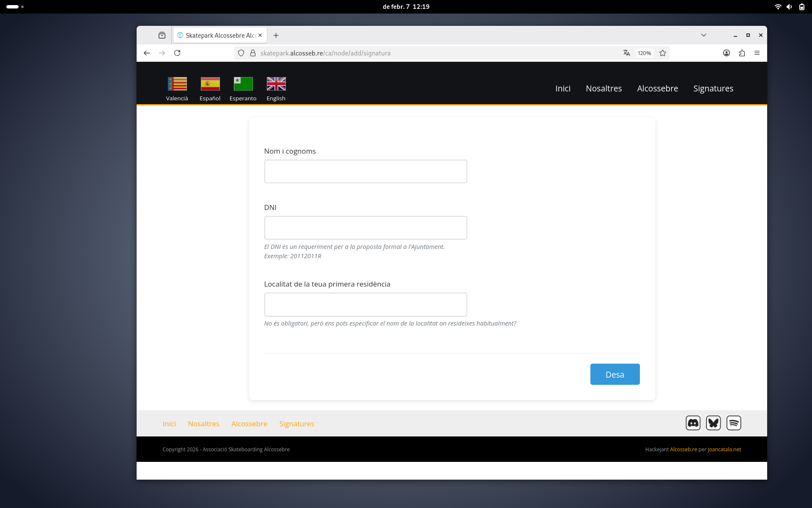Open the Firefox hamburger menu

pyautogui.click(x=757, y=53)
